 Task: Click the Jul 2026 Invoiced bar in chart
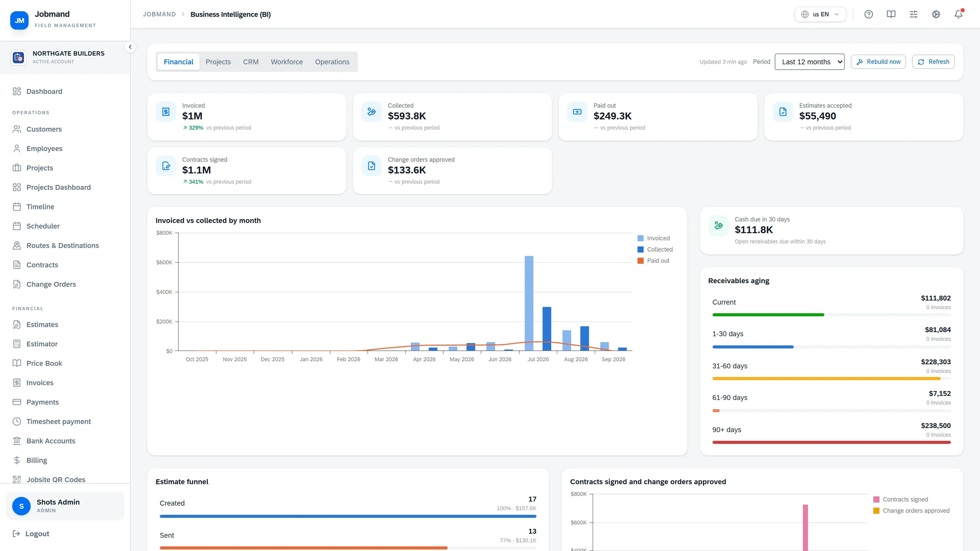(x=529, y=303)
